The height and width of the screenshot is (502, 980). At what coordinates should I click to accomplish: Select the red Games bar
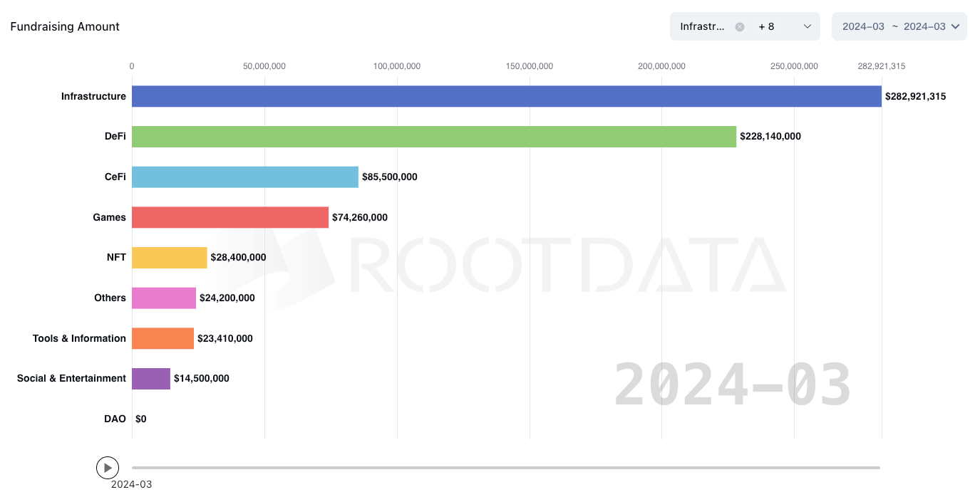click(230, 217)
